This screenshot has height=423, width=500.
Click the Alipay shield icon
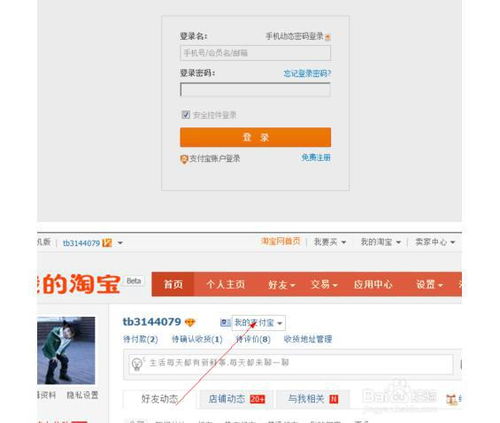(184, 159)
